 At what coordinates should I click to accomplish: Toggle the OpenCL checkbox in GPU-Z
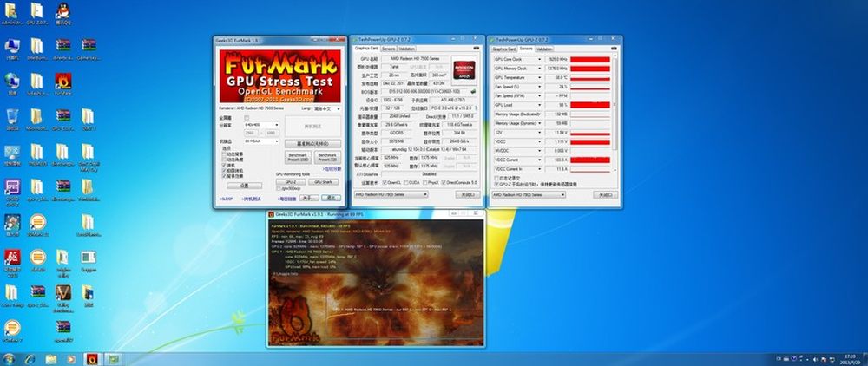pyautogui.click(x=384, y=183)
